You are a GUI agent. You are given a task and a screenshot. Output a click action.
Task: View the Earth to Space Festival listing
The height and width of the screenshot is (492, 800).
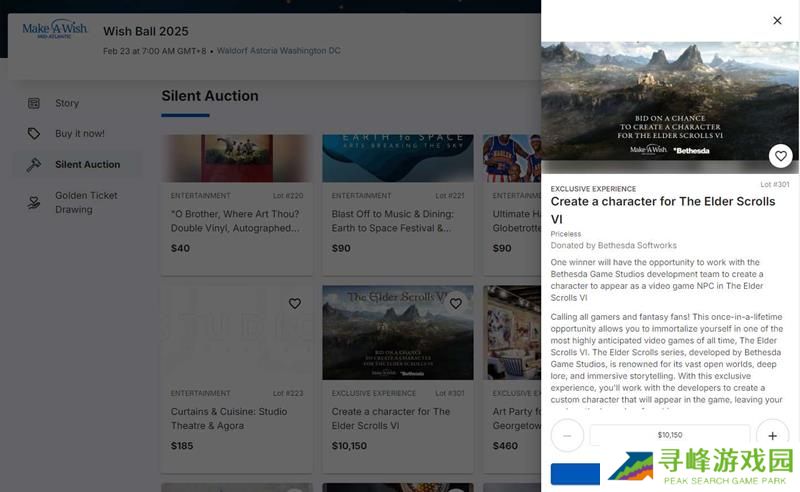pyautogui.click(x=397, y=221)
